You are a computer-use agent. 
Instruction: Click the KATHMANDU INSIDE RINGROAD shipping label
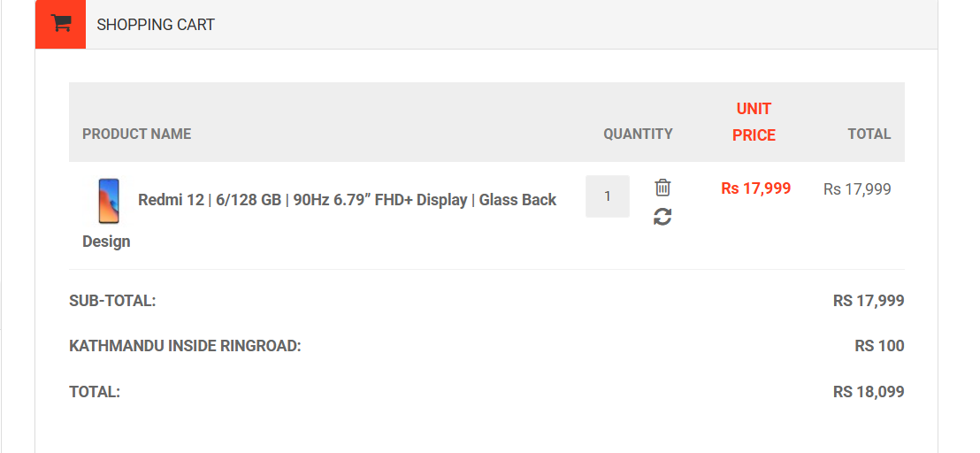tap(185, 346)
